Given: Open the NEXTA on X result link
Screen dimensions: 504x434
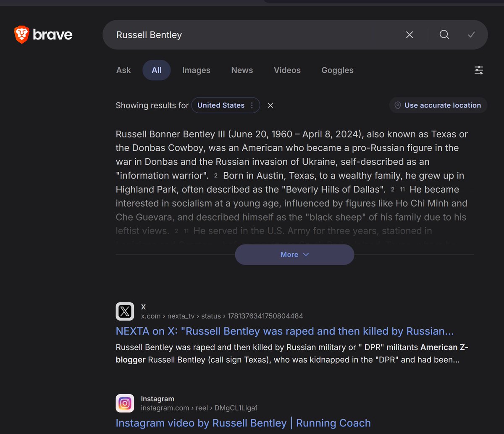Looking at the screenshot, I should [x=285, y=331].
